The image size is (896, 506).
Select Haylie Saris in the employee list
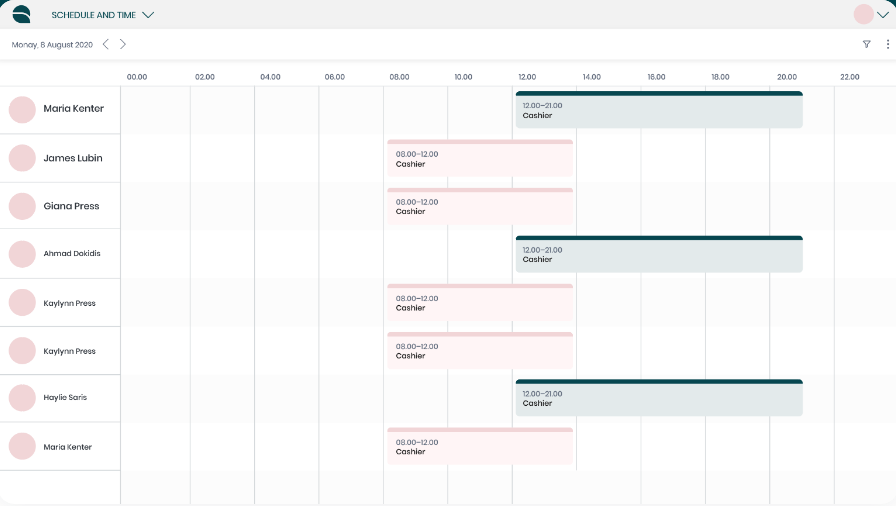tap(65, 398)
